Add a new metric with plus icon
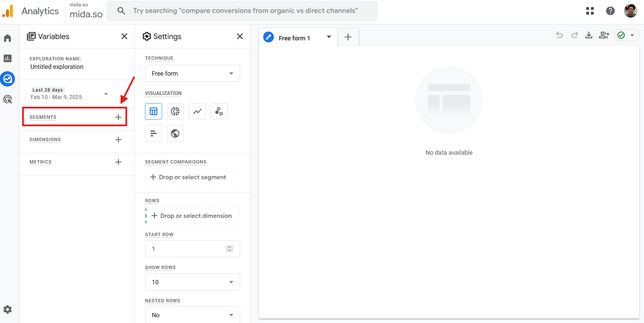Viewport: 644px width, 323px height. coord(118,162)
